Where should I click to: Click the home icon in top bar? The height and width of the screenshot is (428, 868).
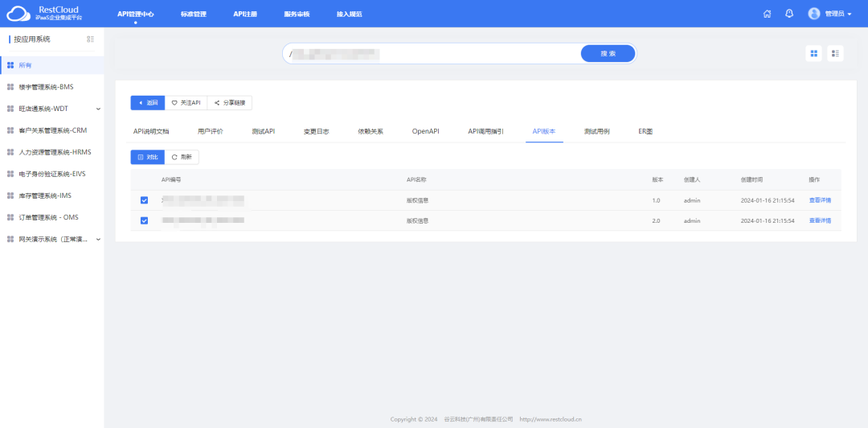pos(767,14)
